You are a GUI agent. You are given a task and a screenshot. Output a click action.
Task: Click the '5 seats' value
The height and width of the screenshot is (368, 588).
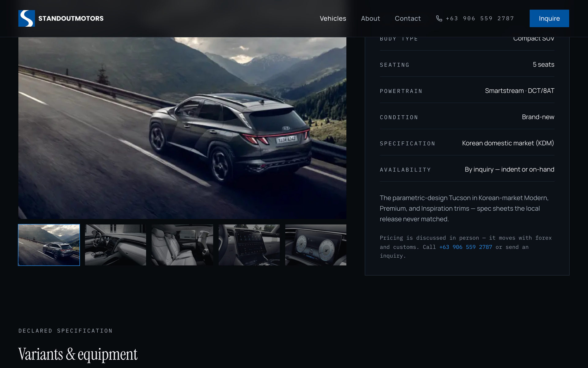tap(543, 65)
